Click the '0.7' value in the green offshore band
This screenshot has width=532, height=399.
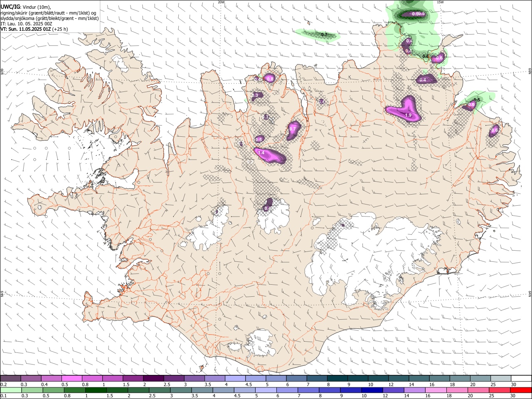[324, 34]
